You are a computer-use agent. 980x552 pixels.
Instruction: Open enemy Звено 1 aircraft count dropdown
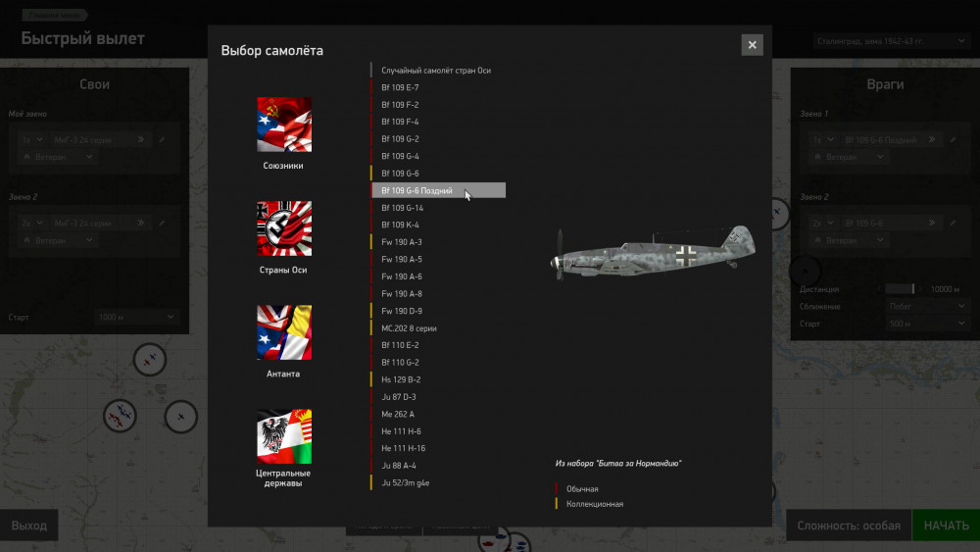point(823,139)
